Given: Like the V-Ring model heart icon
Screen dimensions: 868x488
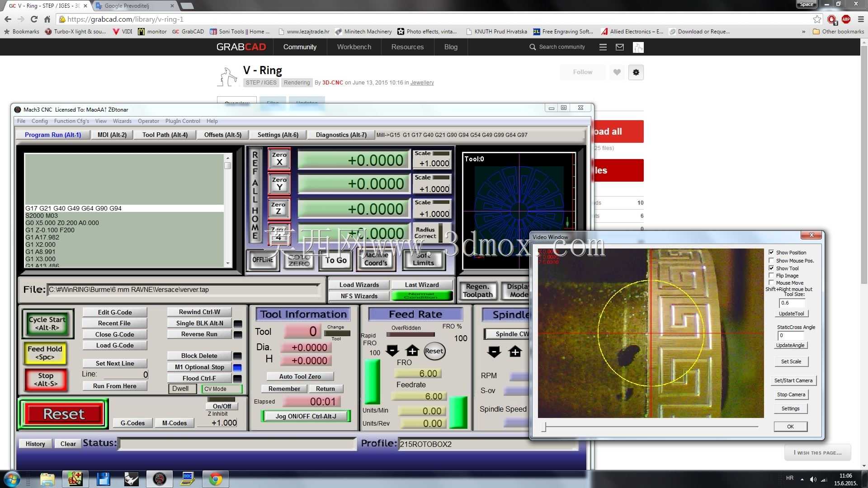Looking at the screenshot, I should [617, 72].
